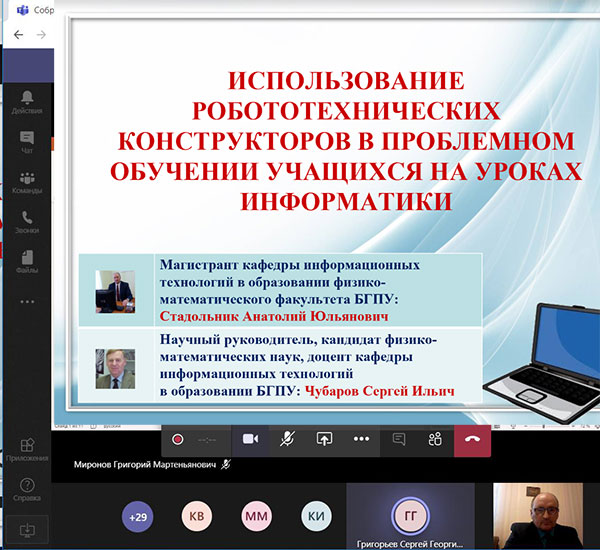Expand the +29 additional participants bubble
Viewport: 600px width, 550px height.
point(136,516)
